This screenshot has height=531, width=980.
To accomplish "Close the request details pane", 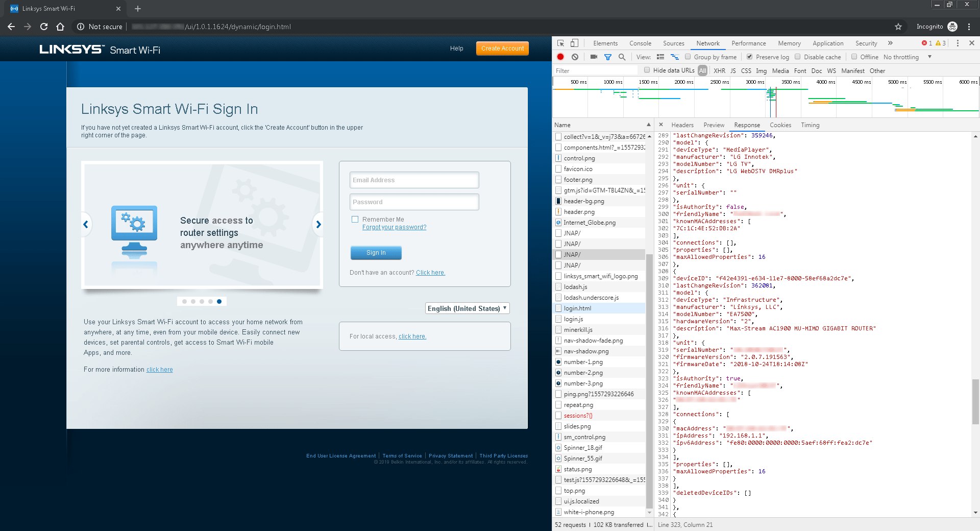I will (661, 125).
